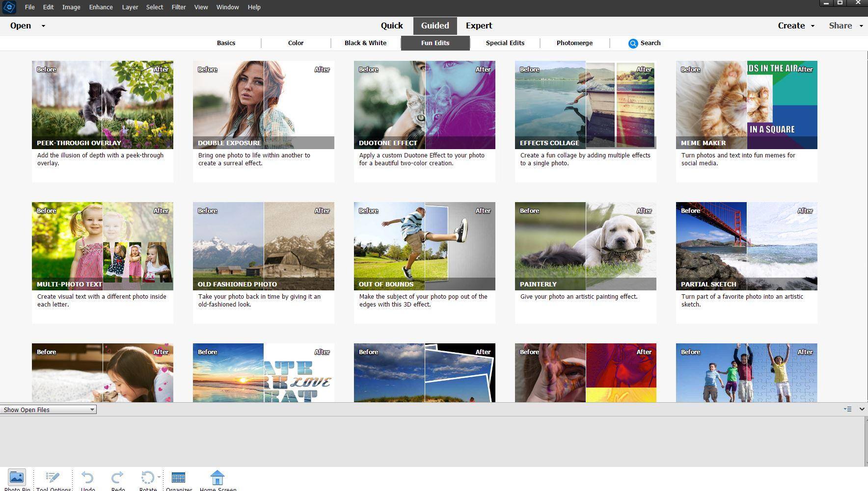868x491 pixels.
Task: Switch to the Special Edits tab
Action: 505,43
